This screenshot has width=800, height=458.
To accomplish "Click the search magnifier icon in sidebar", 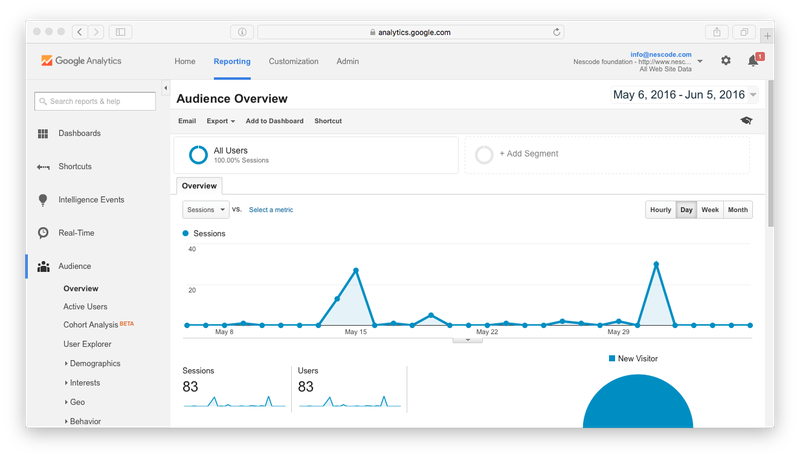I will tap(43, 101).
